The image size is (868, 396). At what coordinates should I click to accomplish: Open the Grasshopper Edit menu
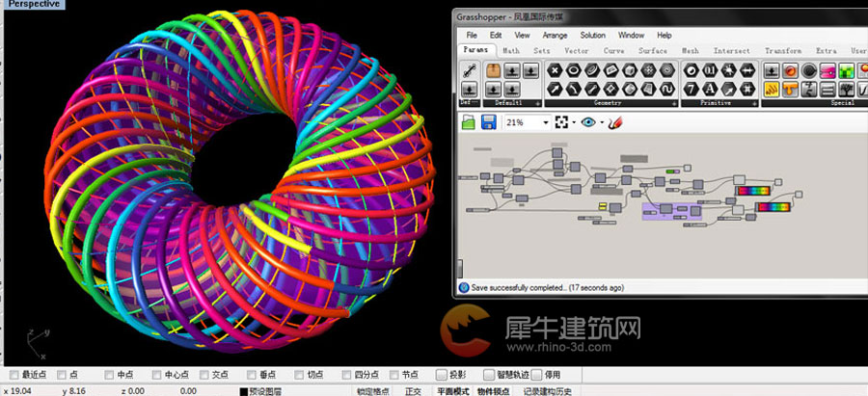(496, 35)
